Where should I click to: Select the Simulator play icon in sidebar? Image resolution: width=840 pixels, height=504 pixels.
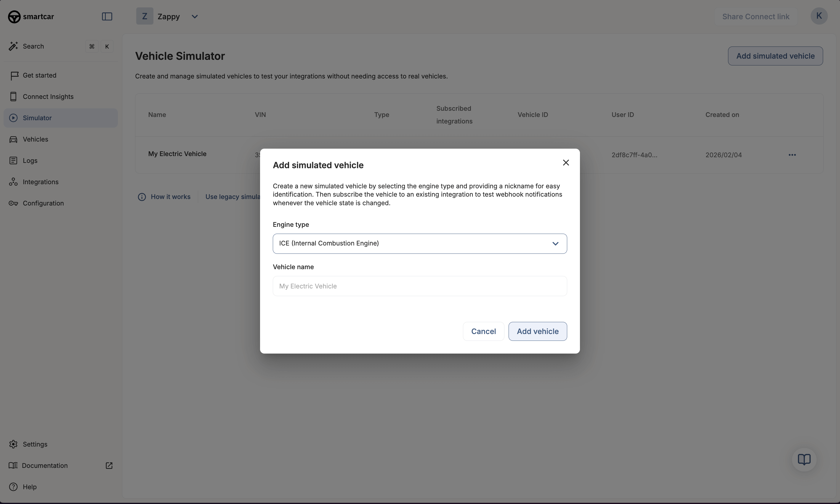click(14, 118)
